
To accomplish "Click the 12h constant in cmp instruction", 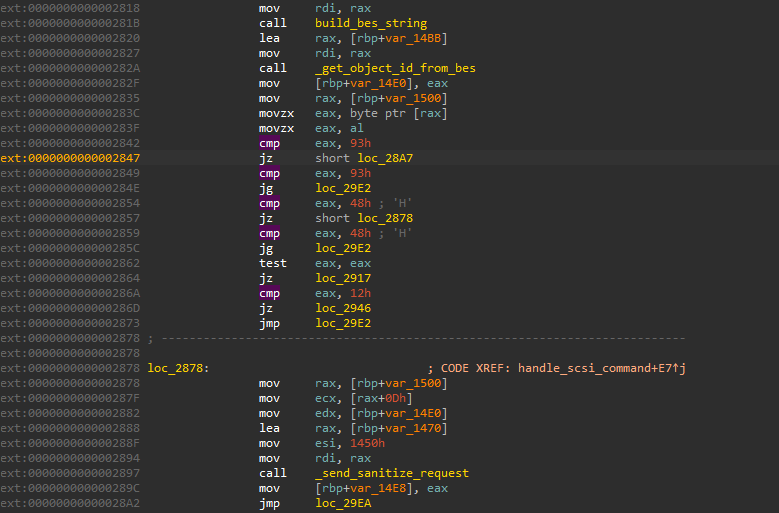I will pos(360,293).
